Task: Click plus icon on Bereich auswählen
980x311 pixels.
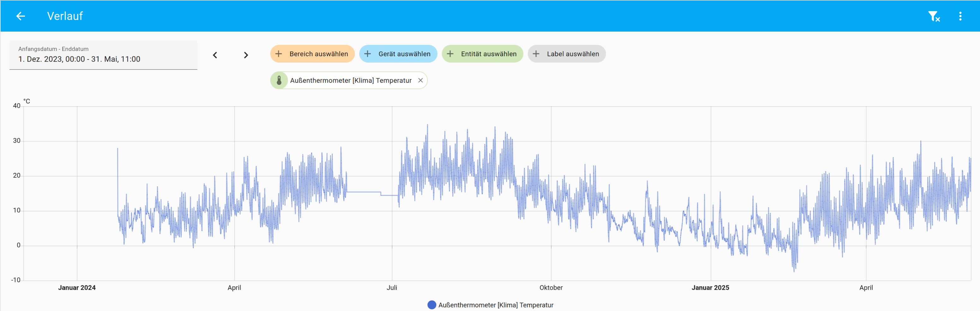Action: (x=278, y=54)
